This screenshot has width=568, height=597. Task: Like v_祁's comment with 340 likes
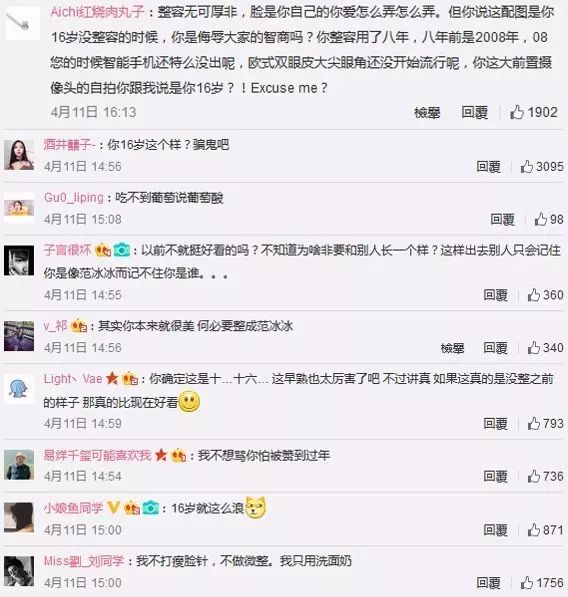pos(534,348)
